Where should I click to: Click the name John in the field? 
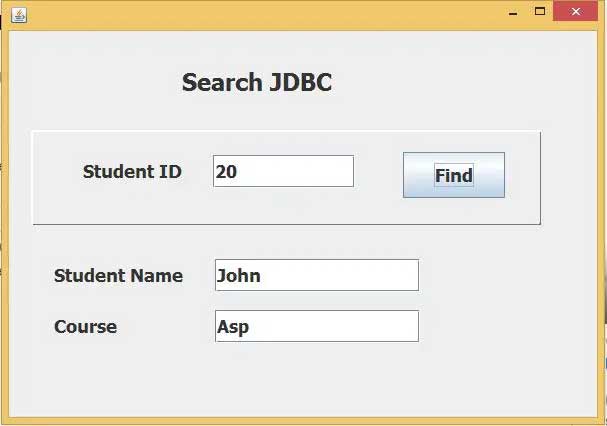click(x=238, y=276)
